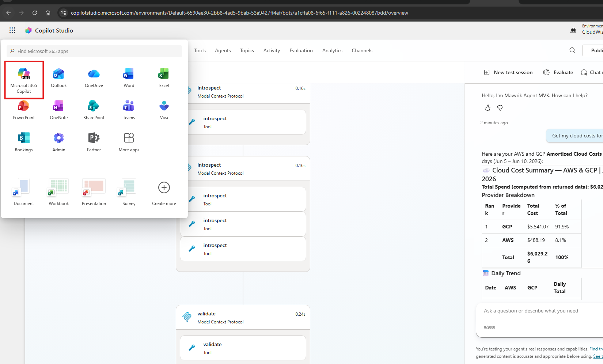Switch to the Tools tab
Viewport: 603px width, 364px height.
[200, 50]
